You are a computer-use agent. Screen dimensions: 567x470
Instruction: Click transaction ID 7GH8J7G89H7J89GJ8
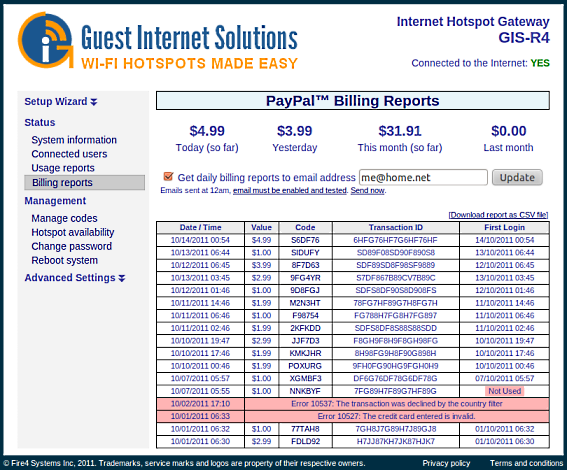click(x=396, y=429)
